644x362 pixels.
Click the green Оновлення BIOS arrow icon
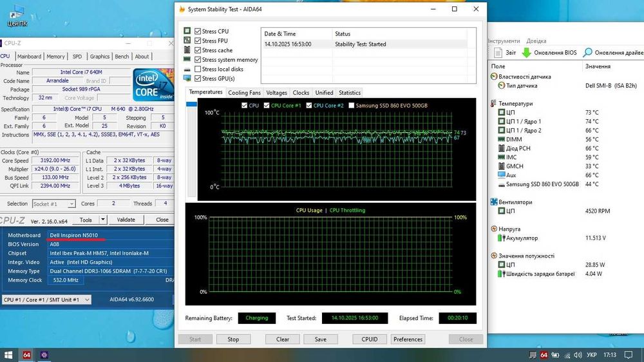[x=526, y=53]
